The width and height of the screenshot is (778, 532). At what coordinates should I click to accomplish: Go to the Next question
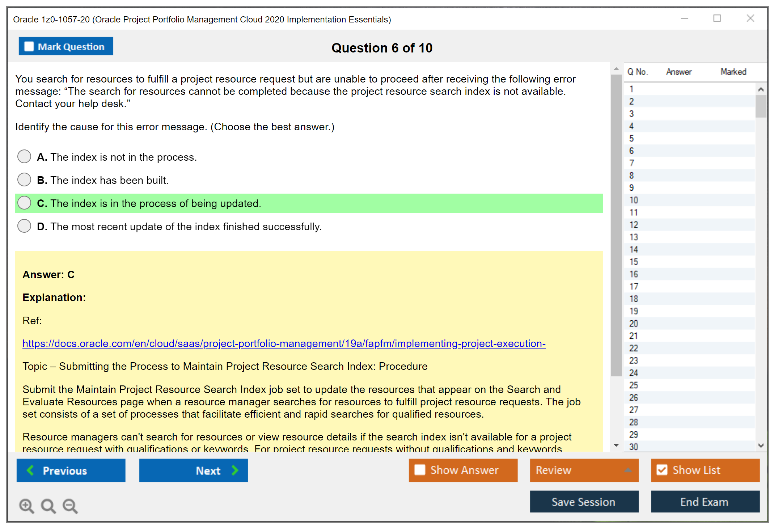193,470
